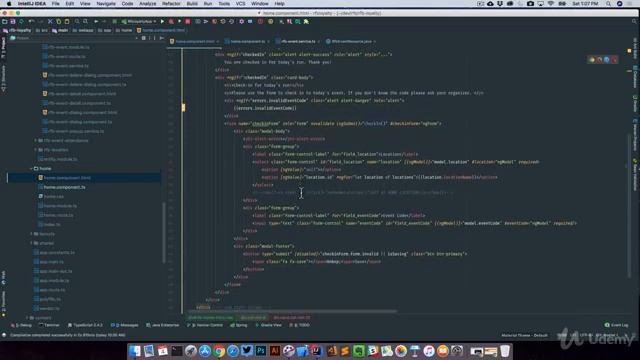Click the Save All toolbar icon
The image size is (640, 360).
[x=13, y=21]
